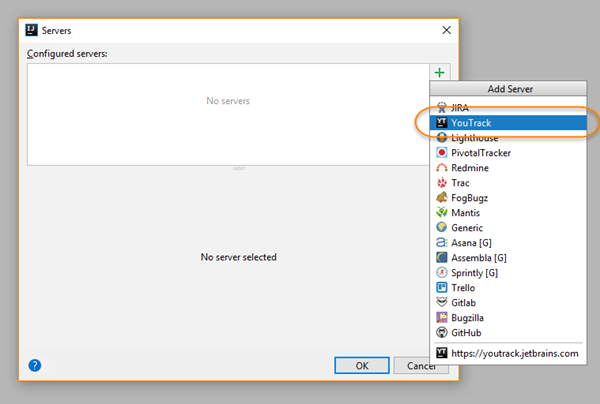Click the green plus add server icon

440,72
